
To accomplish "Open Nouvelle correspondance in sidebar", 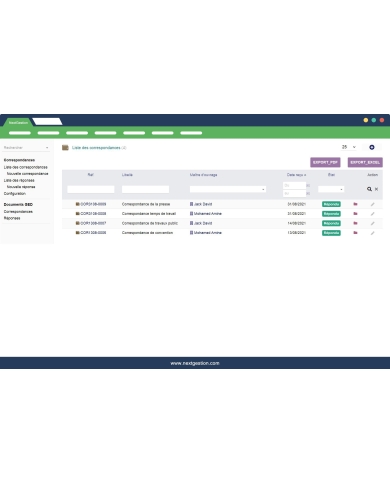I will [x=27, y=174].
